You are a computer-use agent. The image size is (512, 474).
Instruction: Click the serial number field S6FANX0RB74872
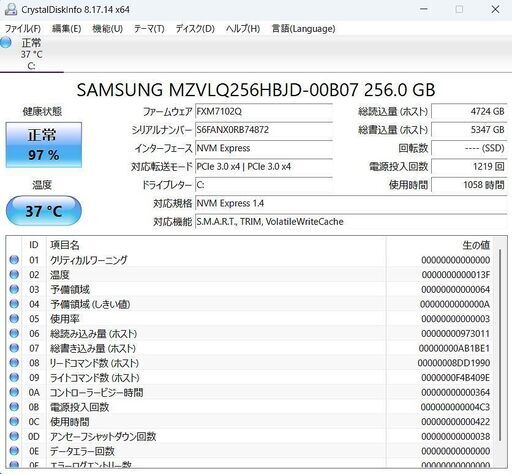pyautogui.click(x=264, y=130)
